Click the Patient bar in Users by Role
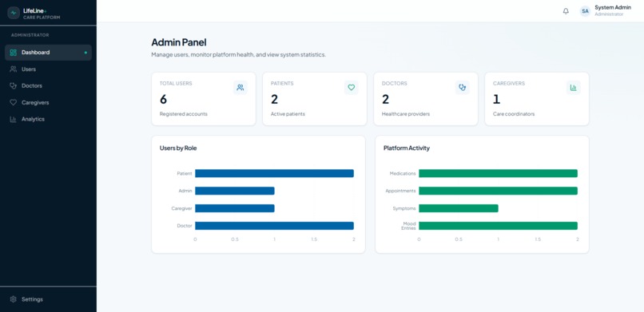The height and width of the screenshot is (312, 644). pos(274,173)
